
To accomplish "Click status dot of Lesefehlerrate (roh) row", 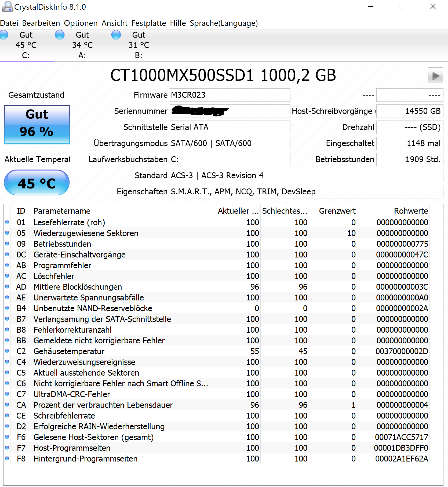I will click(x=7, y=222).
